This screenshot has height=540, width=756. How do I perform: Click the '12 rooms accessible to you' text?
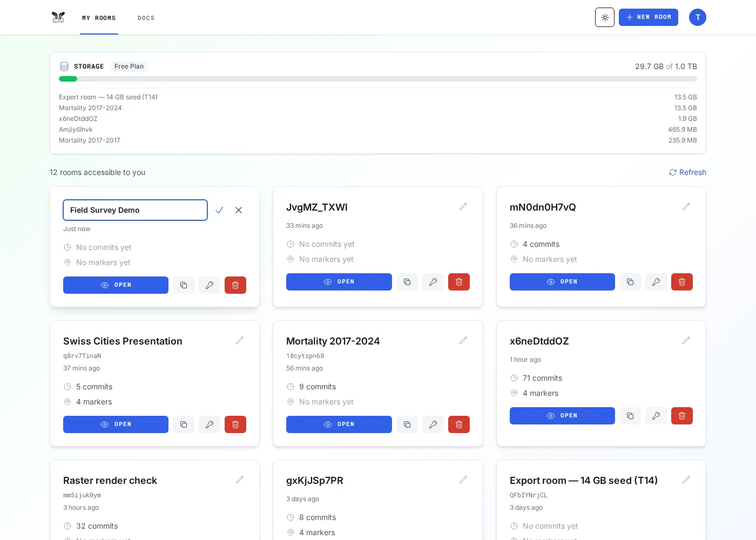[97, 172]
